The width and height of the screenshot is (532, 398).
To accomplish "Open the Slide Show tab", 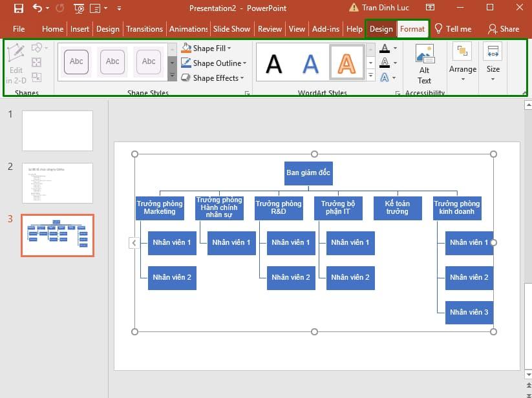I will point(231,28).
